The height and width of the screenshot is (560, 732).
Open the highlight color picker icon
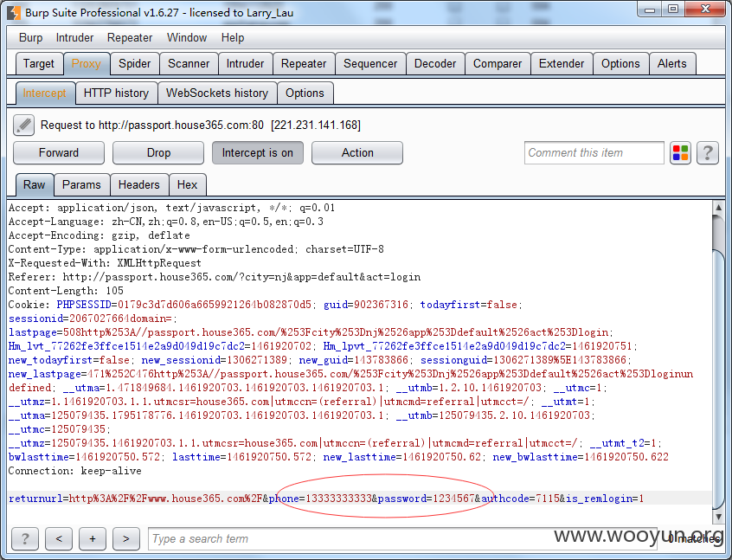click(x=680, y=152)
